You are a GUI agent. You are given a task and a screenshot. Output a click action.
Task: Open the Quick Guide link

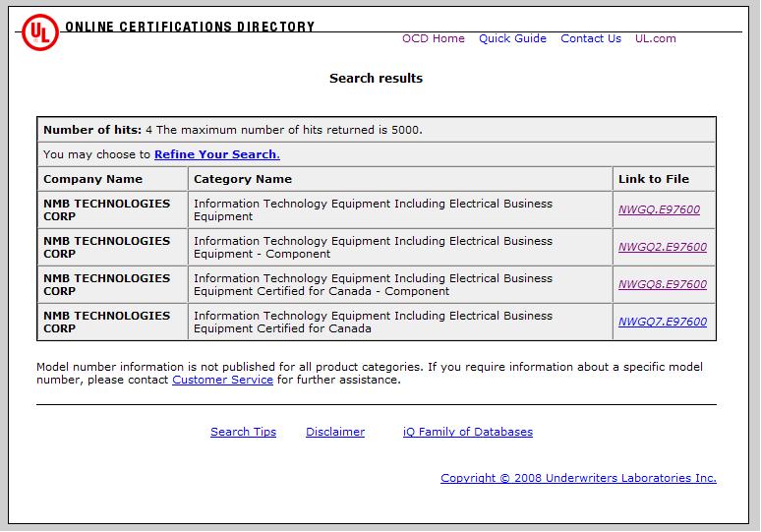pos(512,38)
